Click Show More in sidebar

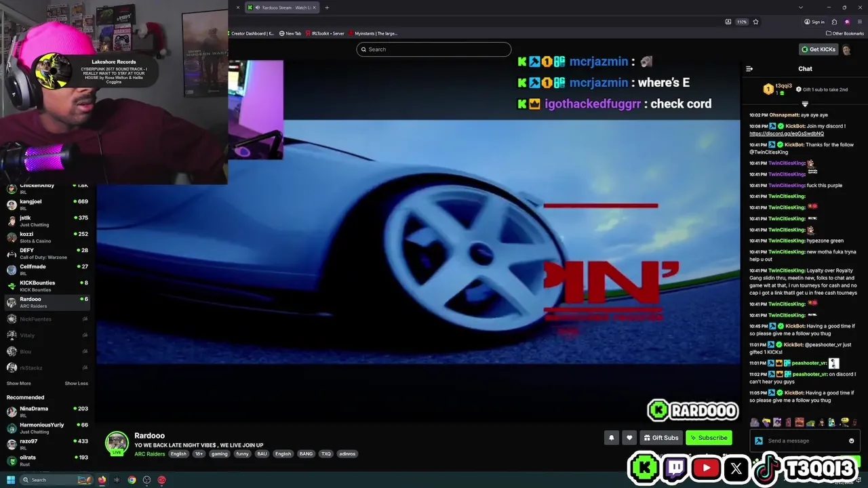18,384
